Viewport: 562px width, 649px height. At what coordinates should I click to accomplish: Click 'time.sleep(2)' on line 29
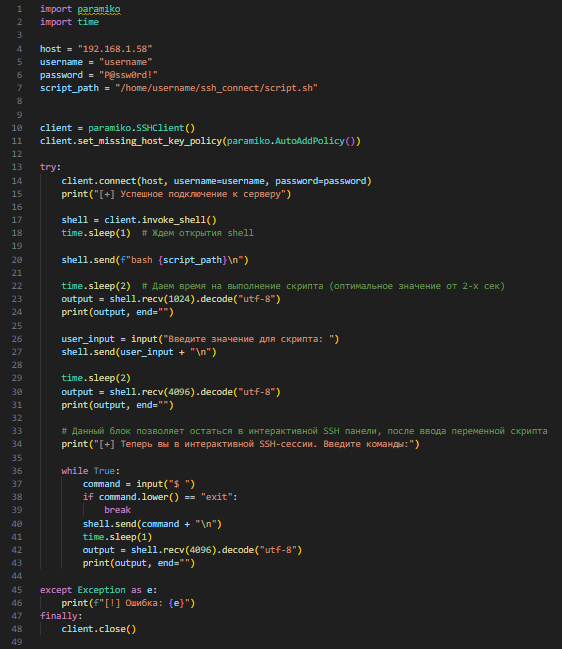[96, 378]
